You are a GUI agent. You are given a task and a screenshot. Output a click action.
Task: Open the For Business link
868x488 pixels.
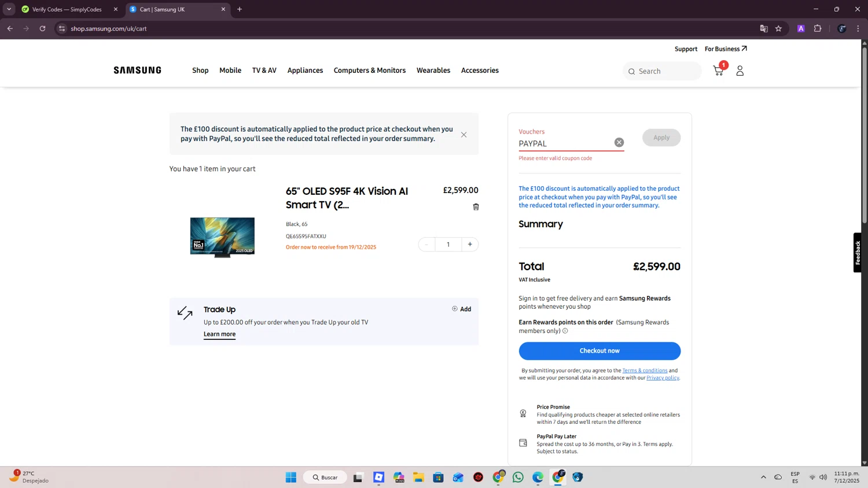[726, 49]
